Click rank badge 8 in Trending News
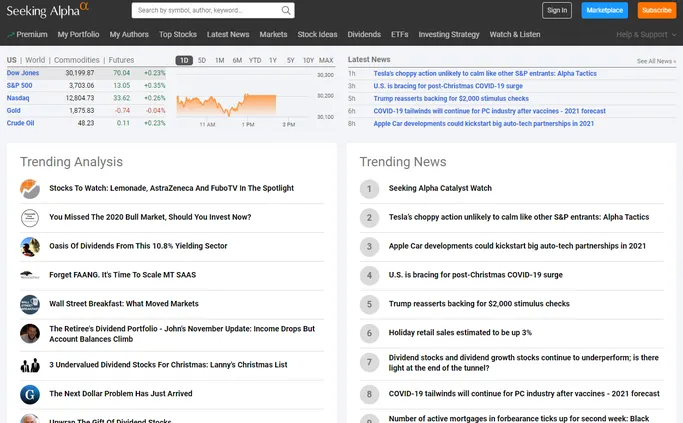683x423 pixels. [369, 394]
